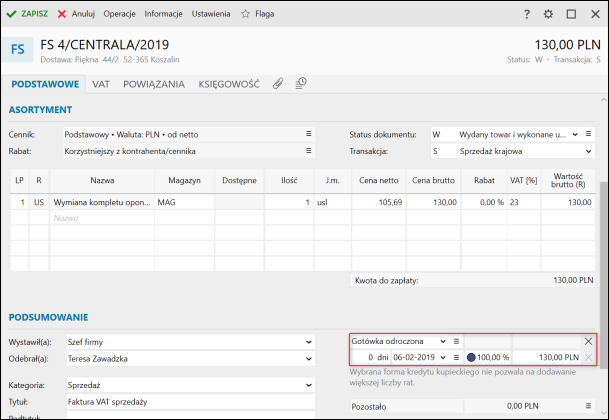
Task: Switch to the VAT tab
Action: [x=101, y=84]
